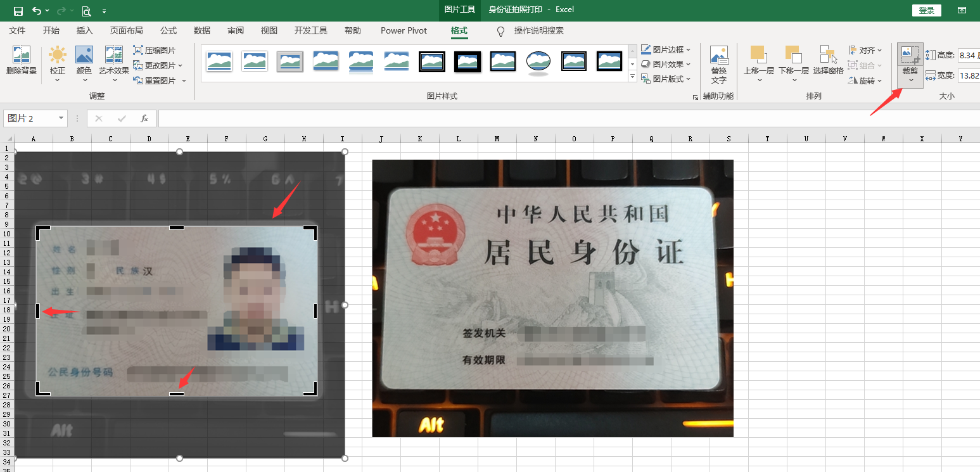Open the 视图 tab
The height and width of the screenshot is (472, 980).
click(269, 30)
